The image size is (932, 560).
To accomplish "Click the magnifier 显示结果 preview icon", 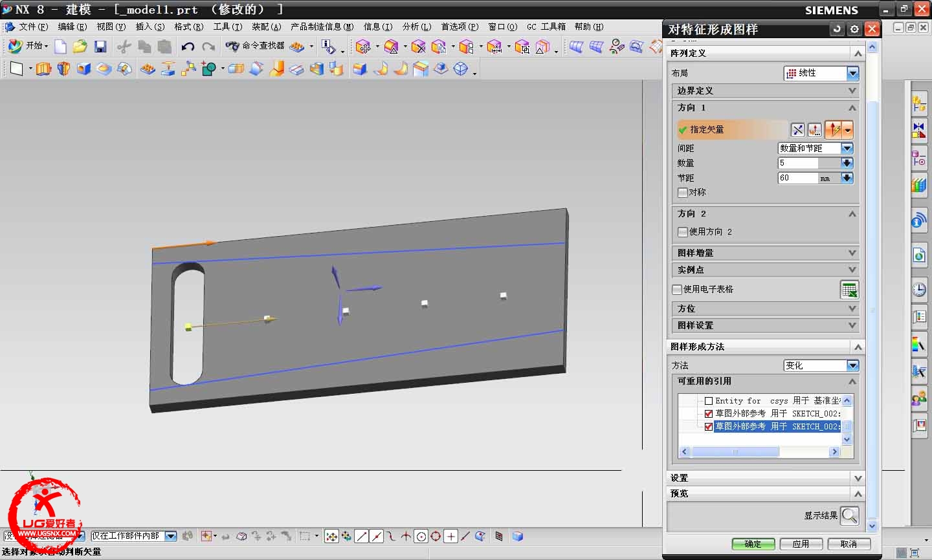I will tap(849, 515).
